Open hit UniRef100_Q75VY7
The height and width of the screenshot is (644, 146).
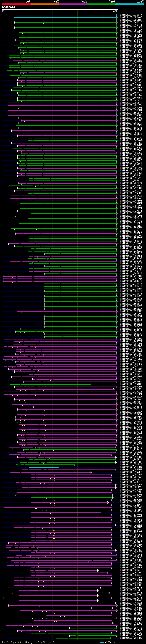pos(131,15)
